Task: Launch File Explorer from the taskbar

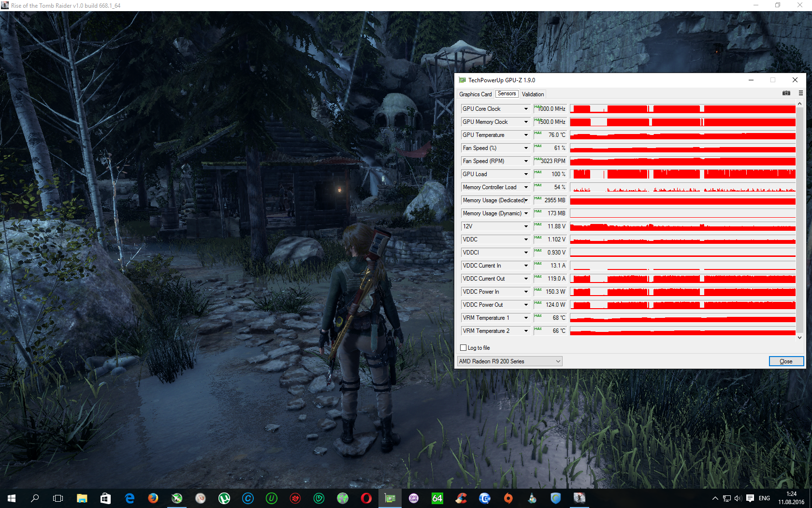Action: [x=82, y=498]
